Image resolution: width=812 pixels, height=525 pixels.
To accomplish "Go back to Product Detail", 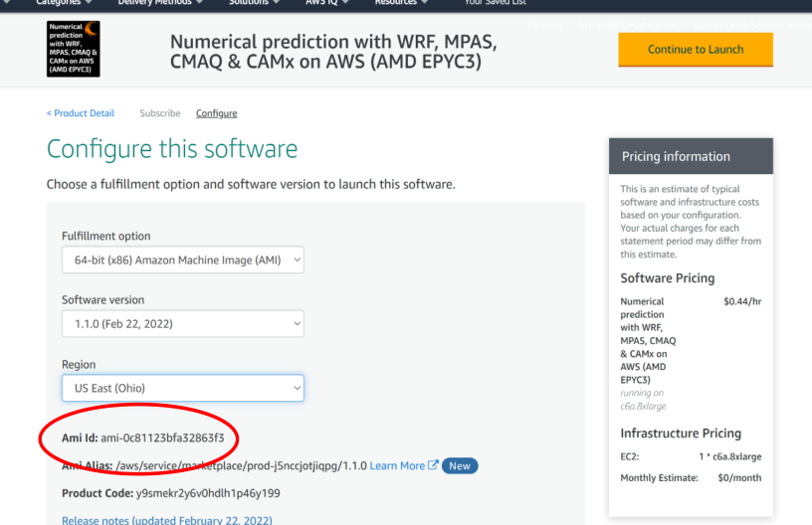I will 81,113.
